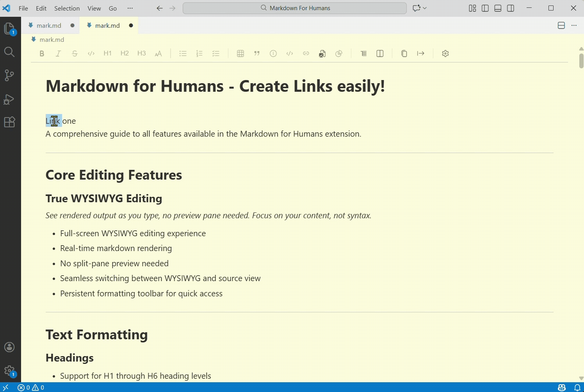584x392 pixels.
Task: Switch to the first mark.md tab
Action: (48, 25)
